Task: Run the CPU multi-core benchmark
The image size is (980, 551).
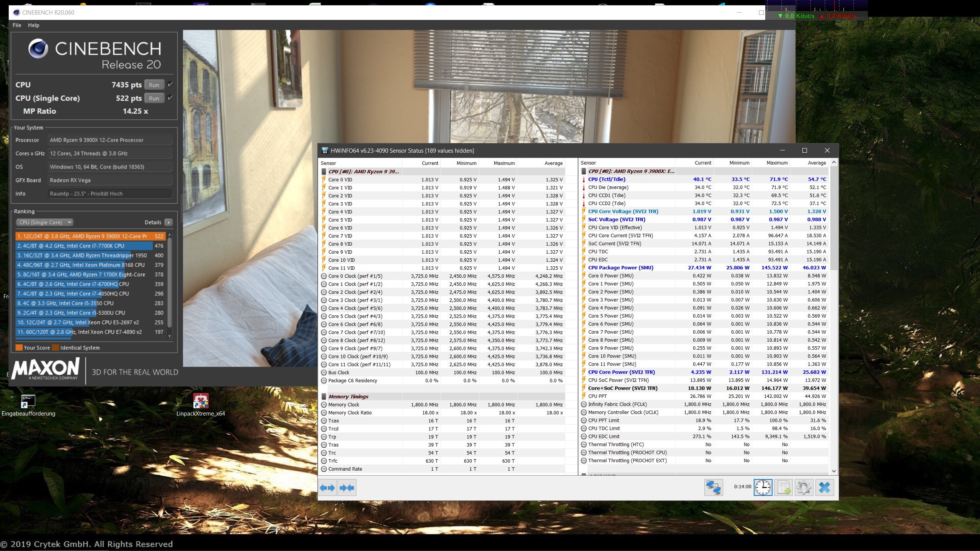Action: (154, 85)
